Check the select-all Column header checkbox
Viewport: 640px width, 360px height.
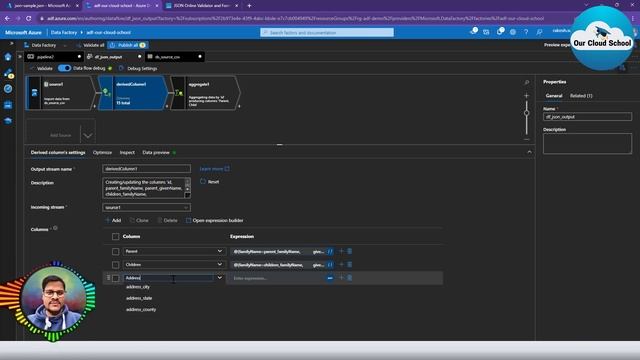coord(116,236)
